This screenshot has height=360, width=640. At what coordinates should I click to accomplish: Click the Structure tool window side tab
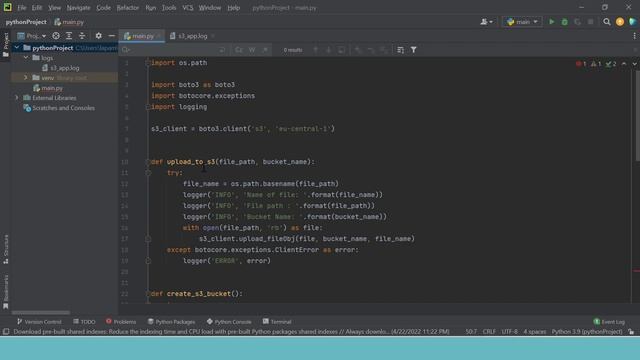pyautogui.click(x=6, y=249)
